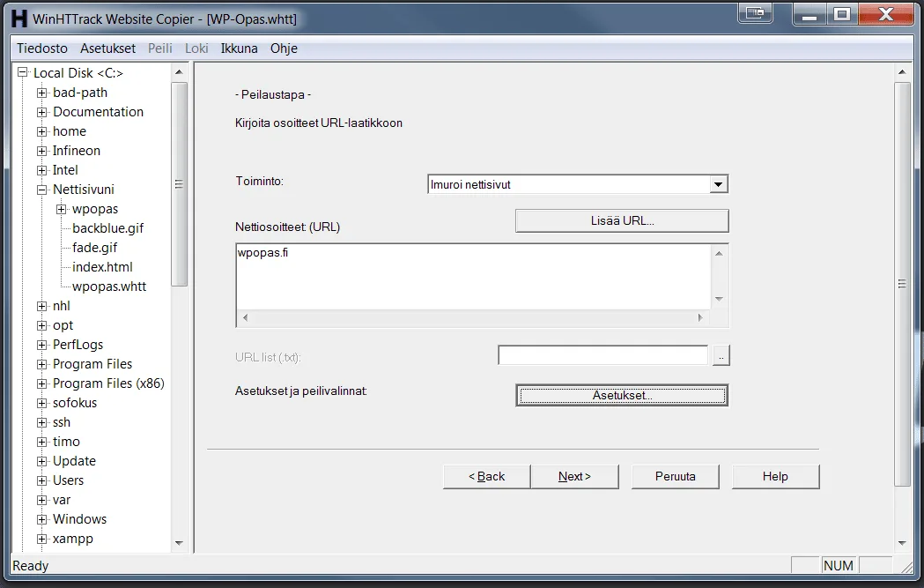Click the < Back button

click(x=487, y=477)
